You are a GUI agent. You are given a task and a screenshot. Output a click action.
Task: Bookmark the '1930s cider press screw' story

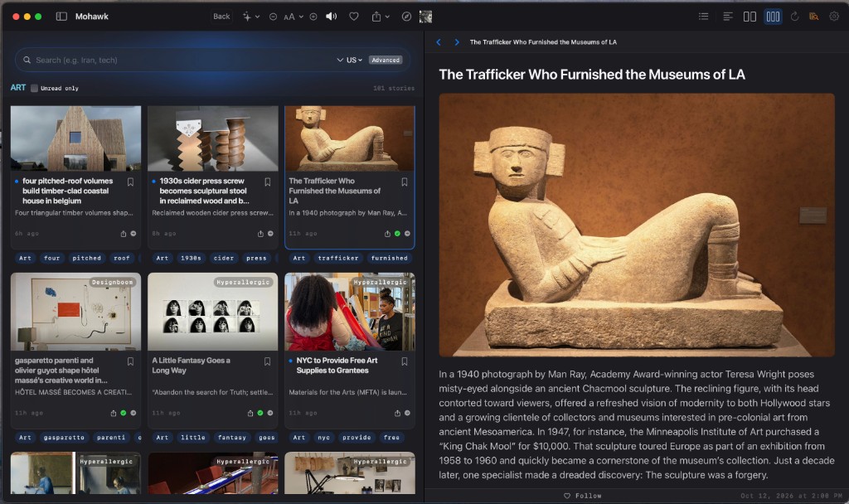[268, 182]
